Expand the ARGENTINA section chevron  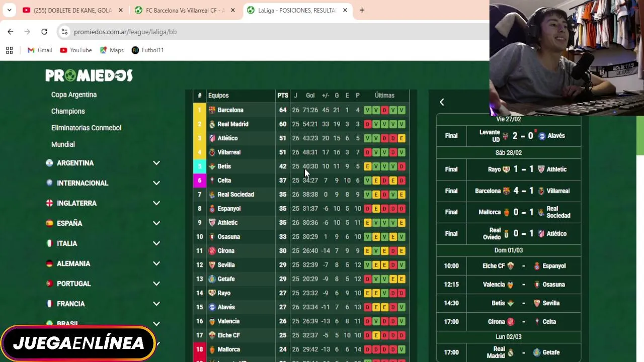pyautogui.click(x=156, y=163)
